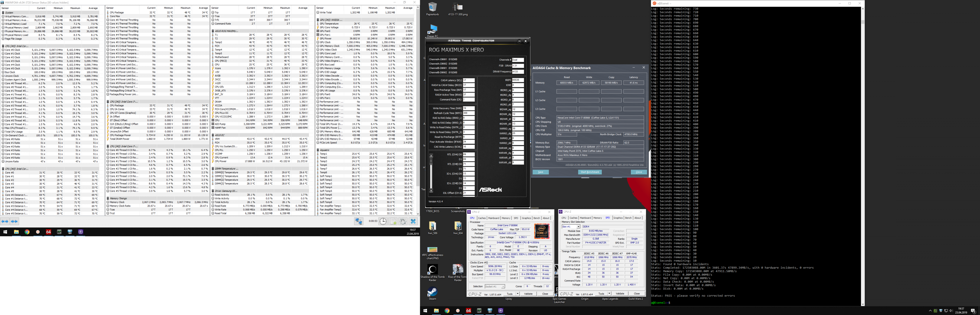This screenshot has height=315, width=980.
Task: Close HWiNFO sensors with blue X icon
Action: click(x=413, y=221)
